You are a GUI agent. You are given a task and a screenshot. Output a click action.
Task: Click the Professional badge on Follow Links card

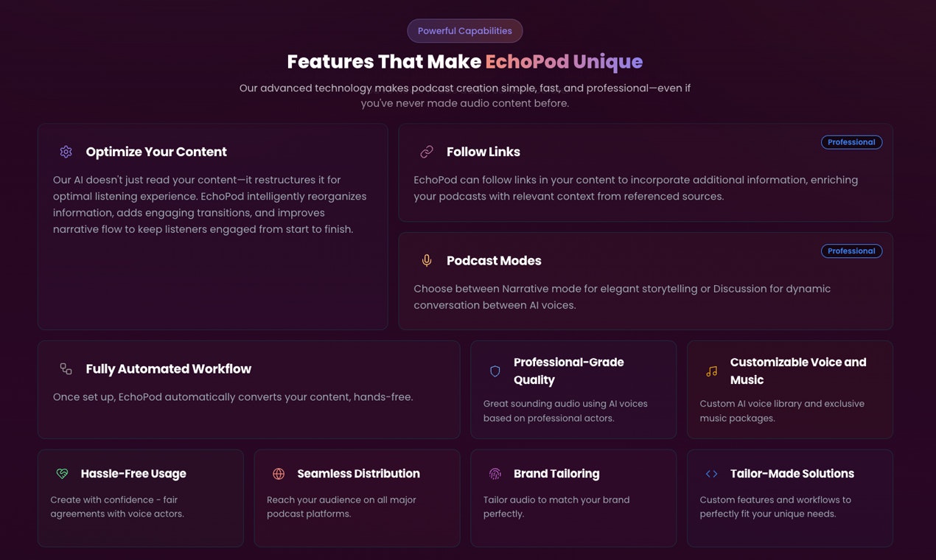pos(851,142)
